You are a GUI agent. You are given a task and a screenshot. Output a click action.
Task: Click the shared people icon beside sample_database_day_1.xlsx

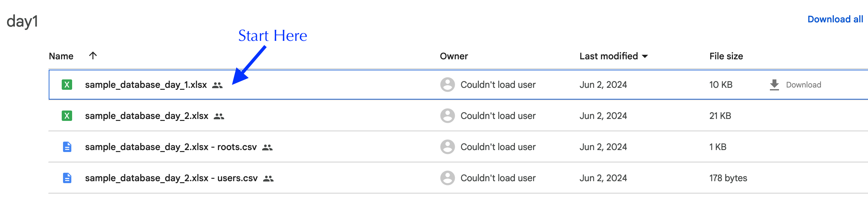[x=217, y=85]
